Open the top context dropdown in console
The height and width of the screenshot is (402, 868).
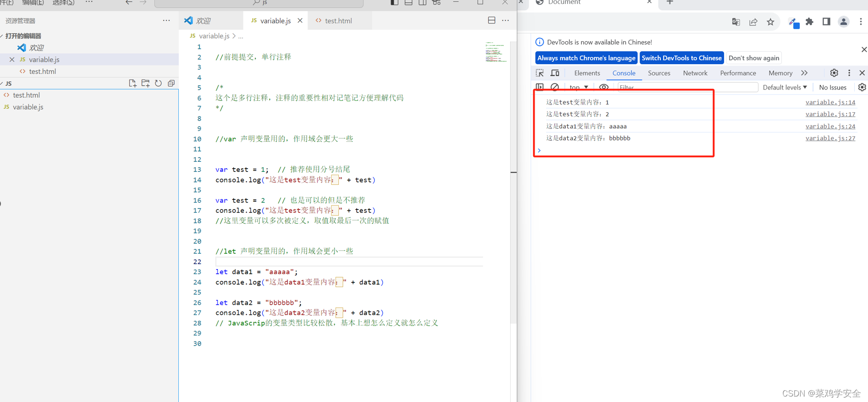(579, 87)
